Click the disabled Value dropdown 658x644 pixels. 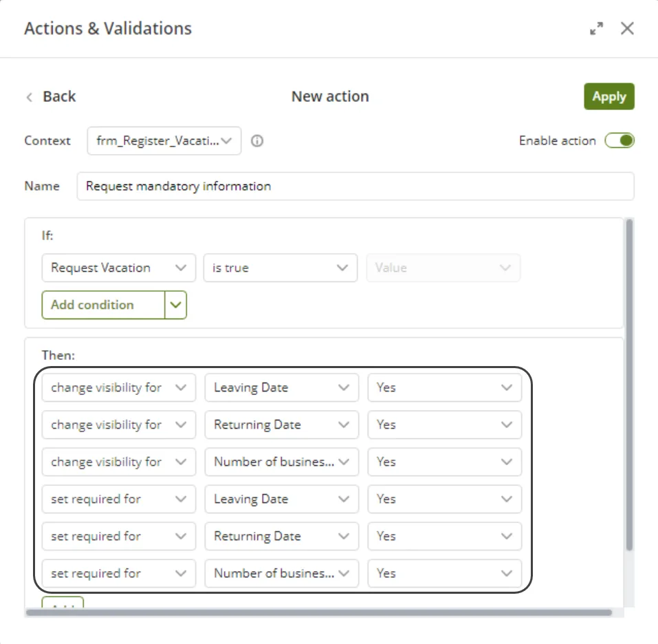443,268
